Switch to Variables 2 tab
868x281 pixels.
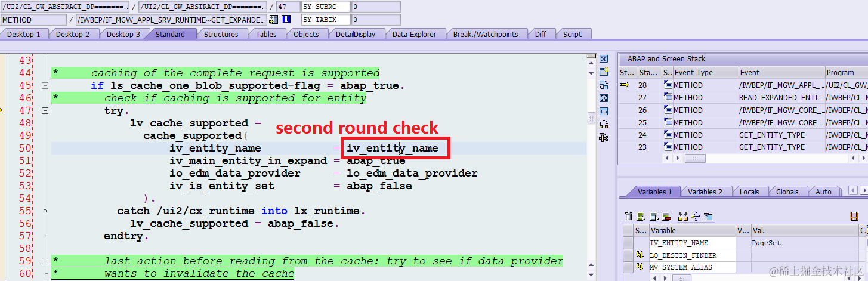pyautogui.click(x=705, y=192)
